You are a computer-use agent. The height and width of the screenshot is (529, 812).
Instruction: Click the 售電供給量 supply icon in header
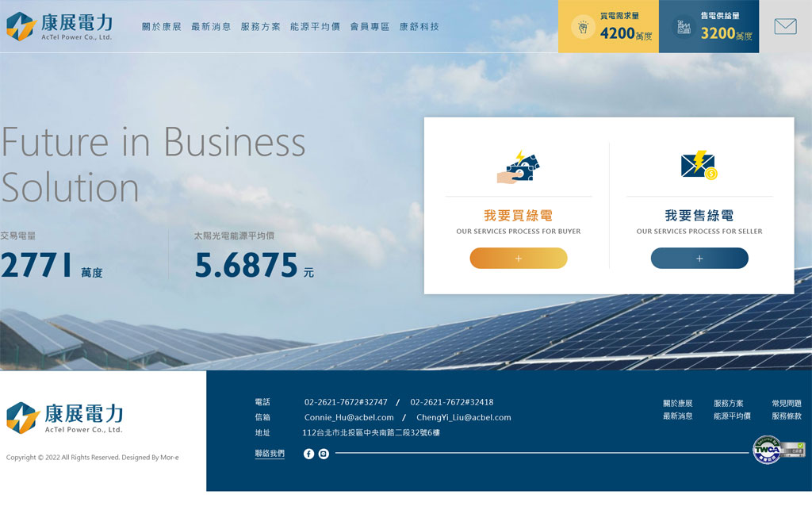pos(684,28)
